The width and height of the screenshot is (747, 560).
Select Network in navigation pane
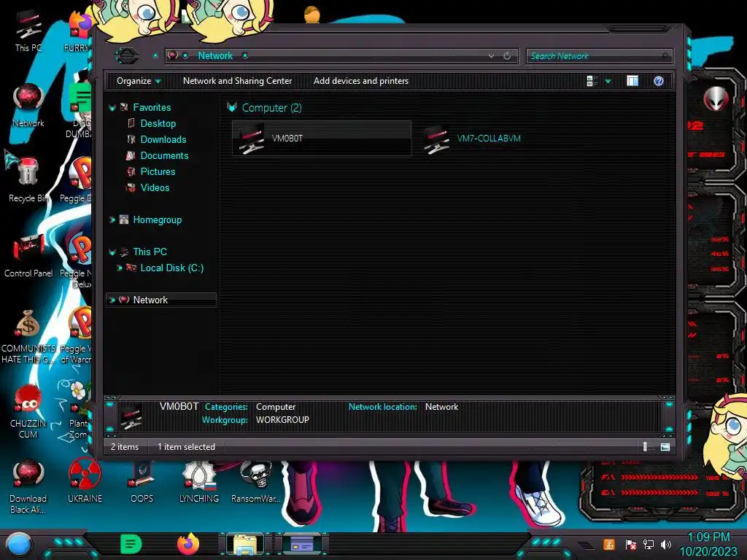(x=150, y=300)
